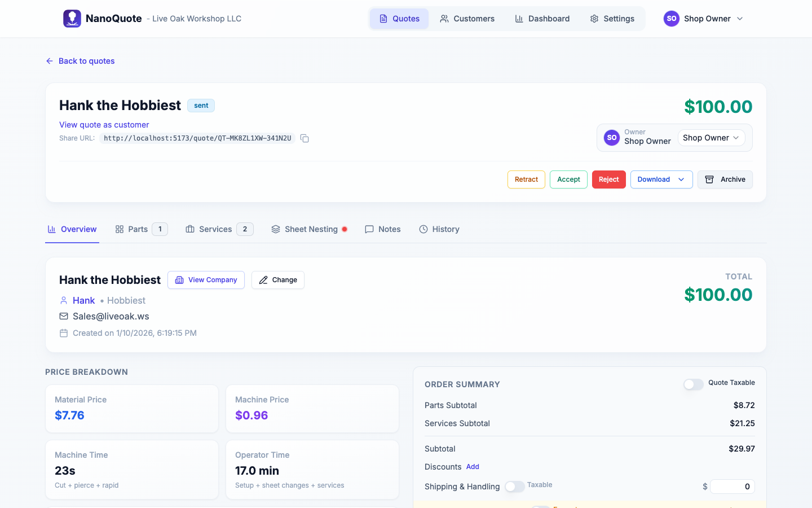812x508 pixels.
Task: Click View quote as customer link
Action: tap(104, 125)
